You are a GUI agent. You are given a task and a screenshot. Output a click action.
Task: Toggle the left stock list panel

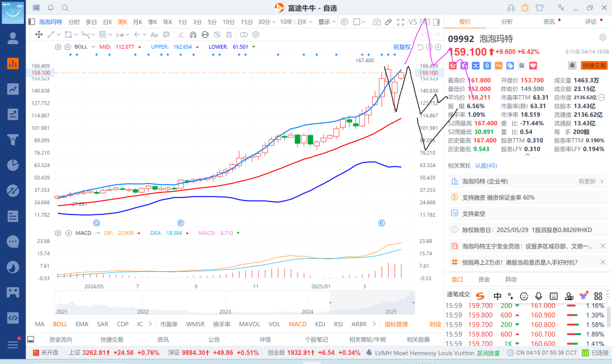tap(32, 22)
